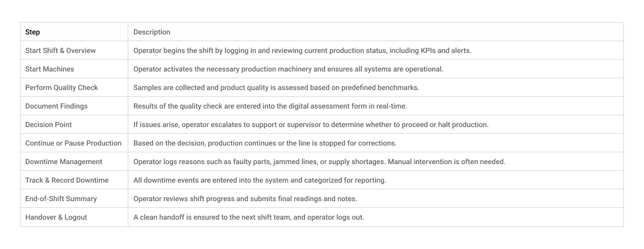This screenshot has height=249, width=644.
Task: Click the End-of-Shift Summary cell
Action: point(61,199)
